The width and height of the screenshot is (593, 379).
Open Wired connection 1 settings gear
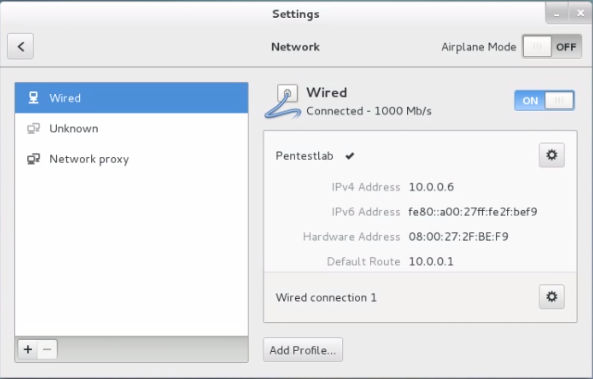[551, 297]
